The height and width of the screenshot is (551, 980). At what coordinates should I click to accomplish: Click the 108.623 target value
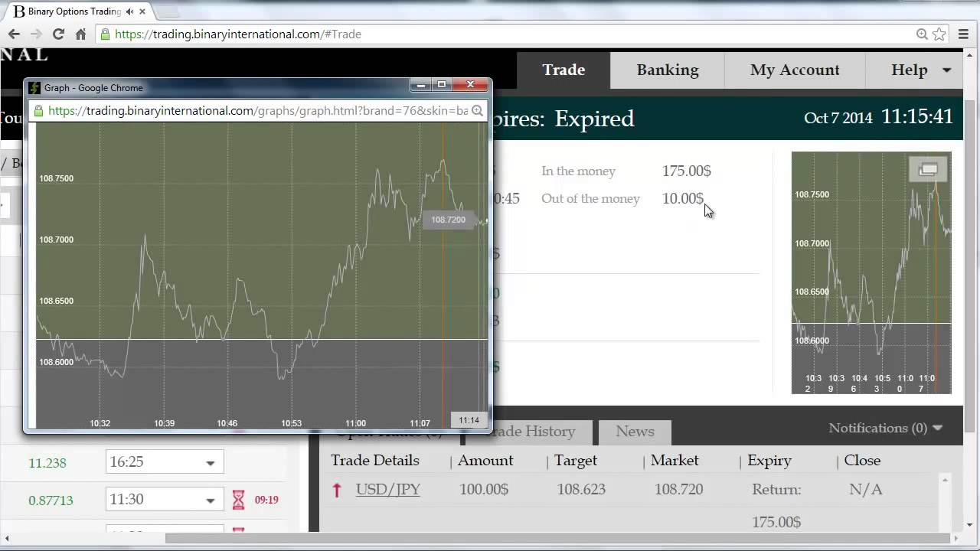click(582, 490)
